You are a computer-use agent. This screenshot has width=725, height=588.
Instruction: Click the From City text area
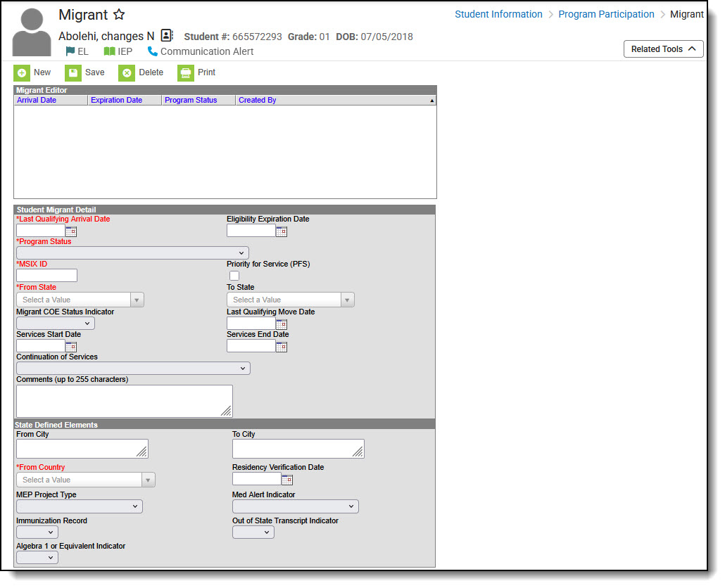[x=82, y=449]
